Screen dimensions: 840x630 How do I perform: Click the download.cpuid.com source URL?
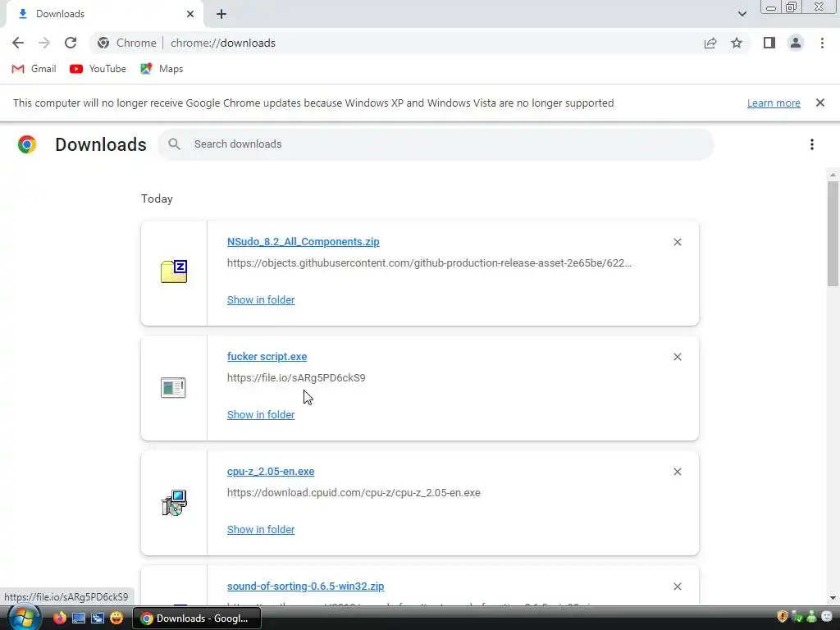click(x=354, y=493)
